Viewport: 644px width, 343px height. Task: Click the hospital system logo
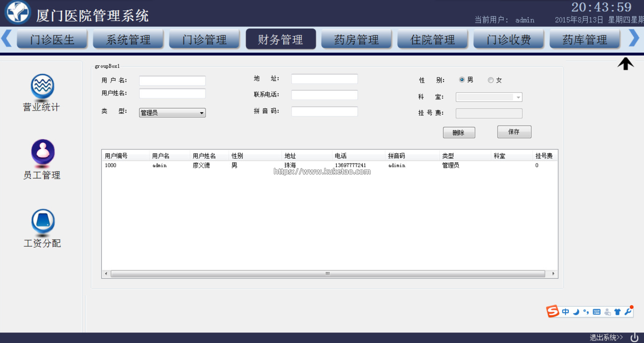coord(18,12)
